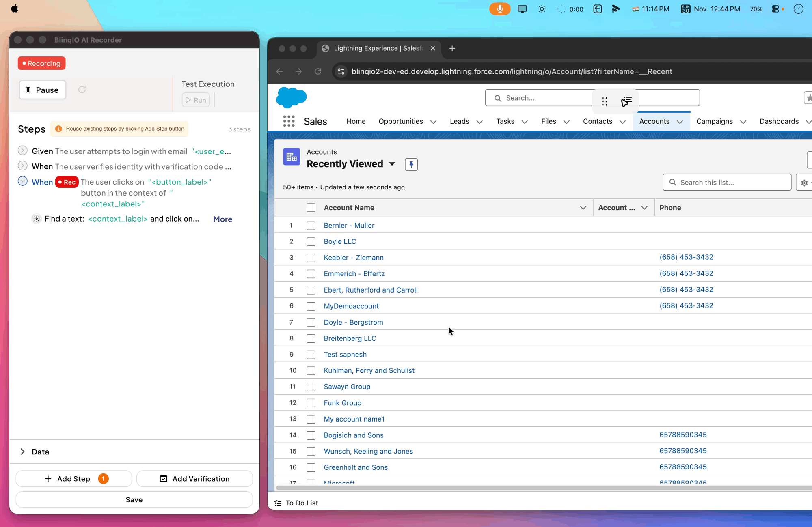The height and width of the screenshot is (527, 812).
Task: Pause the recording
Action: coord(42,90)
